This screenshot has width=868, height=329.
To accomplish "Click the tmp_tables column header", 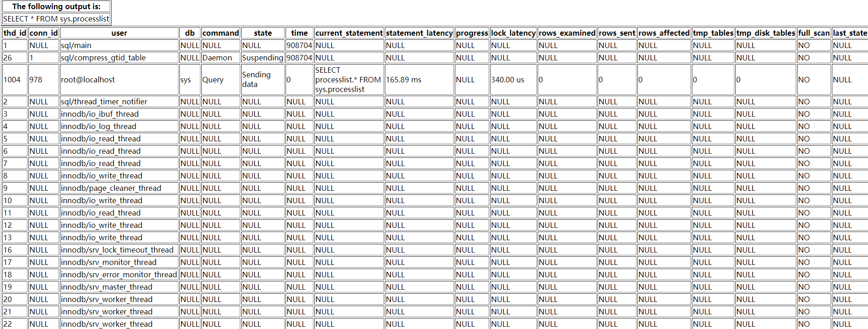I will click(x=713, y=33).
